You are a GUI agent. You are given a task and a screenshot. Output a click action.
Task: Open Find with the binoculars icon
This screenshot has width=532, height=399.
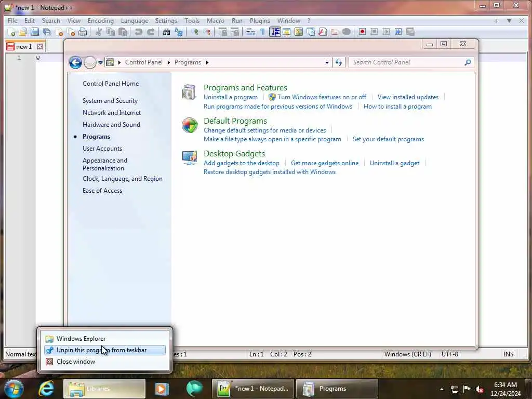pos(166,32)
